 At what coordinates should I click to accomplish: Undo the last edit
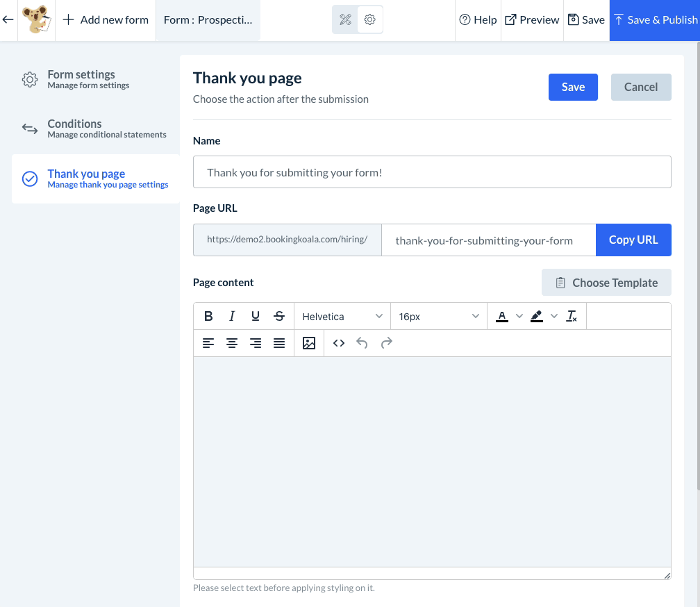point(362,343)
